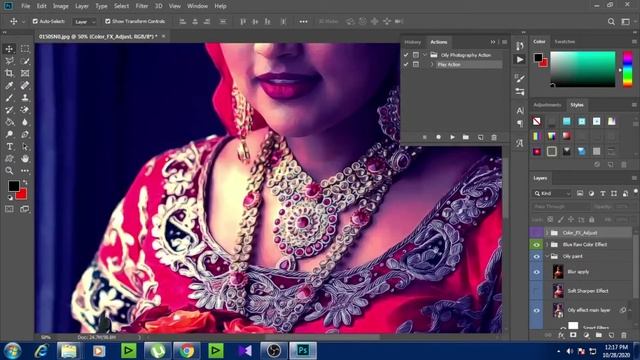
Task: Stop recording in Actions panel
Action: [424, 138]
